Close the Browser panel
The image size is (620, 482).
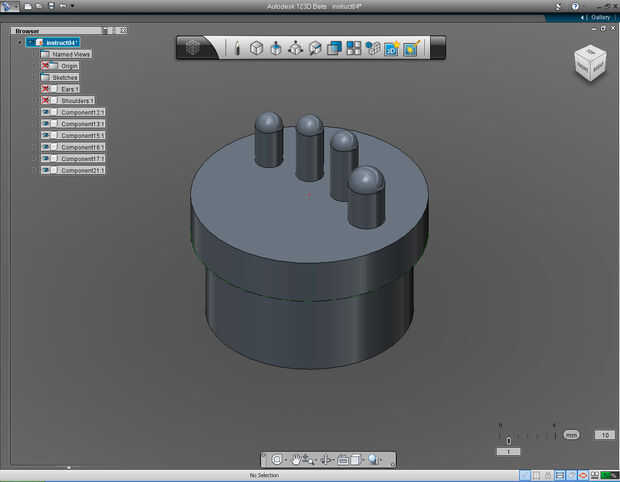pos(124,30)
